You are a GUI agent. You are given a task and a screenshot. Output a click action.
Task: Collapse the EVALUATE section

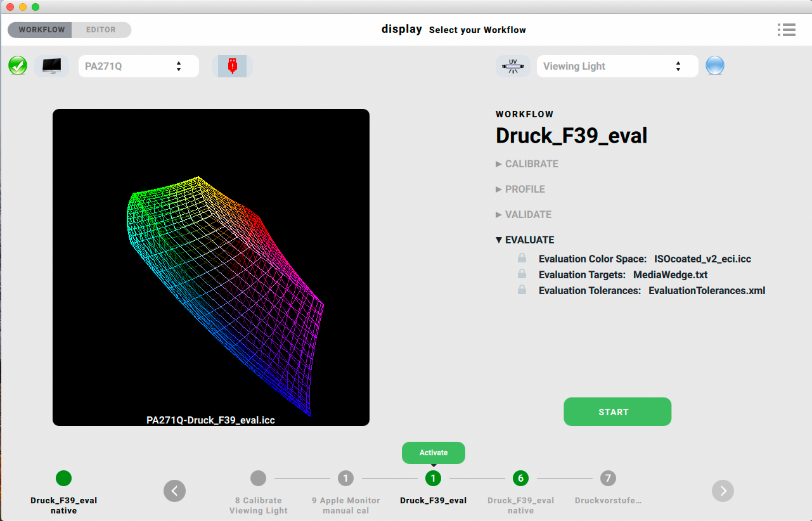(x=525, y=240)
